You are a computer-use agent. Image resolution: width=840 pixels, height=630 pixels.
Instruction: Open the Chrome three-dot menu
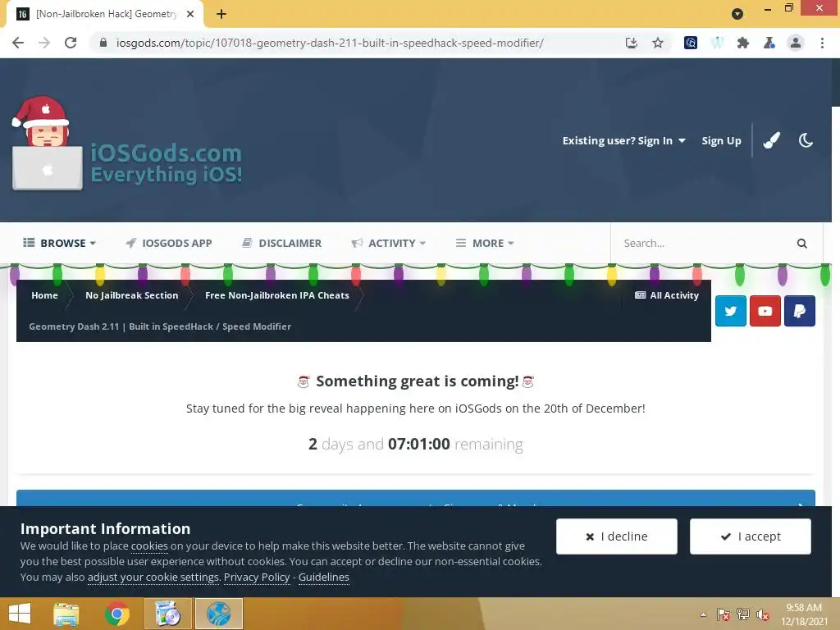tap(822, 43)
